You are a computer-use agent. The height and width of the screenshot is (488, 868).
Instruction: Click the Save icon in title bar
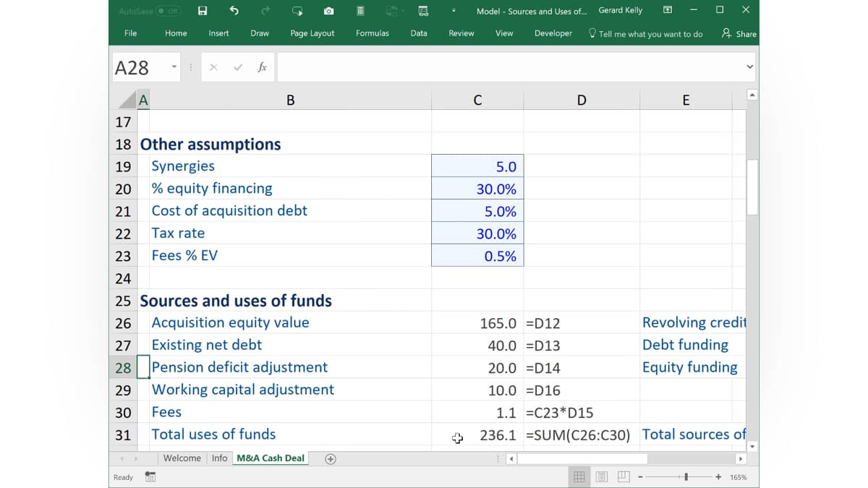(x=203, y=11)
